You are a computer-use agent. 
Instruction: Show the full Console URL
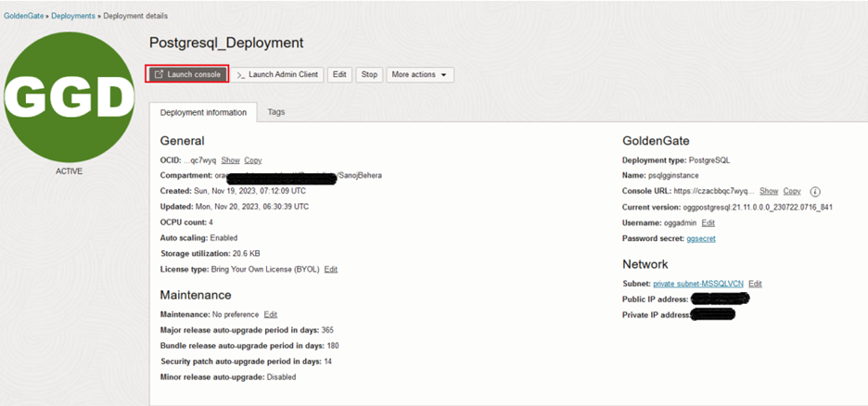point(769,191)
